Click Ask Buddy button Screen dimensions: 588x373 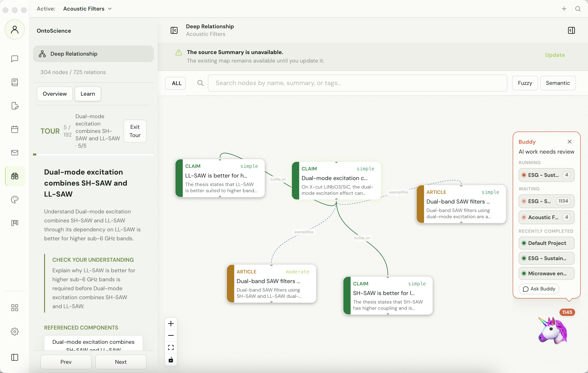click(539, 289)
